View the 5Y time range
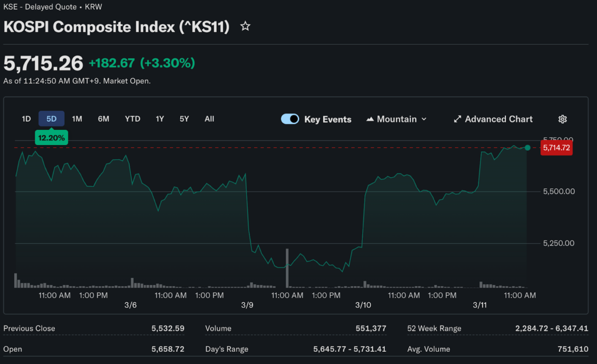597x364 pixels. click(x=184, y=119)
